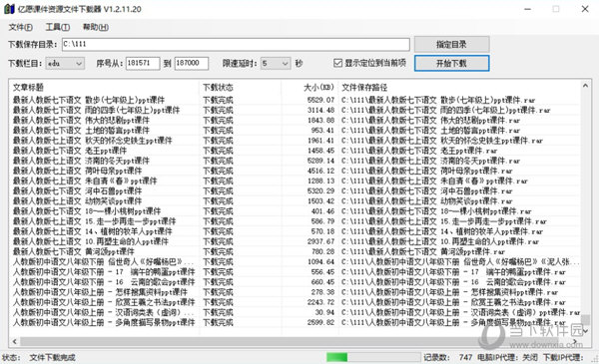Sort by 下载状态 column header
599x364 pixels.
240,88
